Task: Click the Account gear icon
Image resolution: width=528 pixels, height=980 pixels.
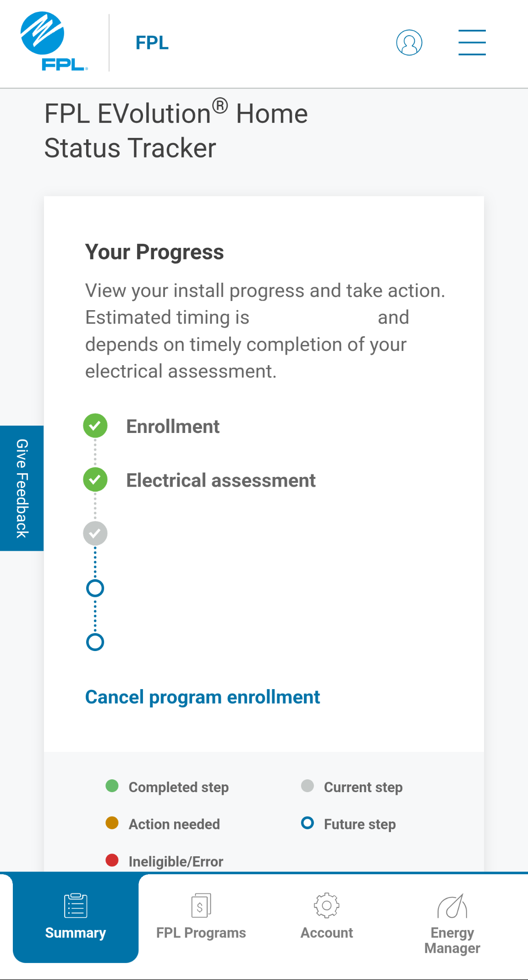Action: (x=326, y=905)
